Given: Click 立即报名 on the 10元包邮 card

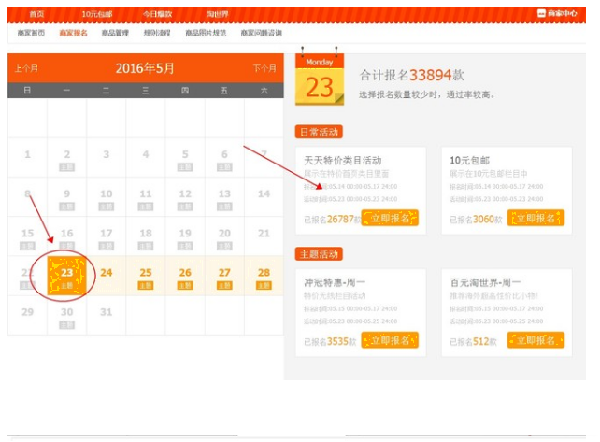Looking at the screenshot, I should [x=535, y=218].
